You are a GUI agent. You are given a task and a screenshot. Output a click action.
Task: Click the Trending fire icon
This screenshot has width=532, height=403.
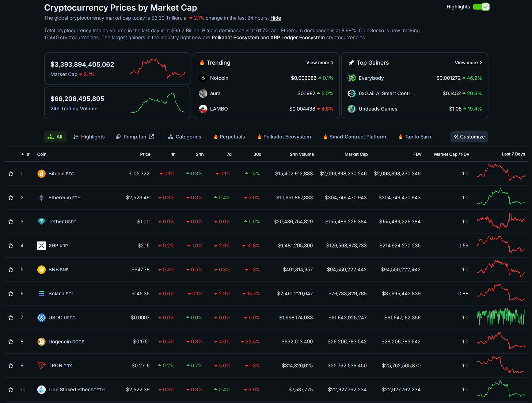(x=202, y=63)
